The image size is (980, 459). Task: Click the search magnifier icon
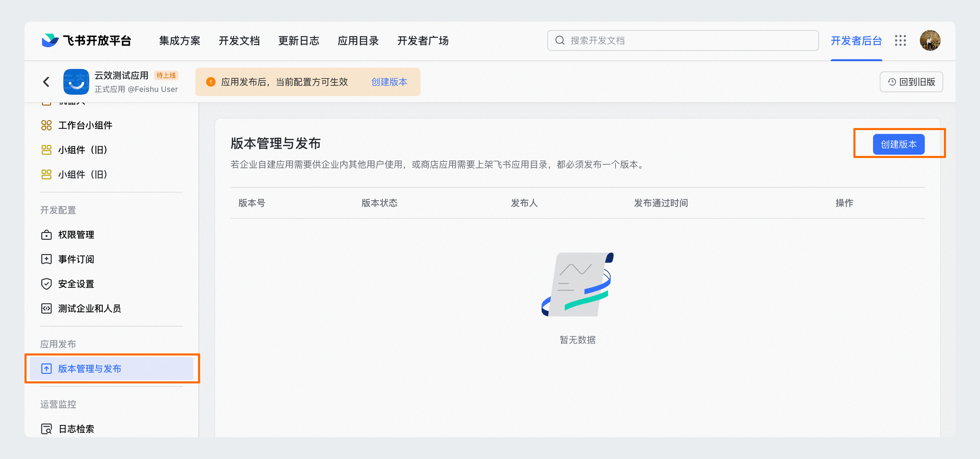[x=560, y=40]
